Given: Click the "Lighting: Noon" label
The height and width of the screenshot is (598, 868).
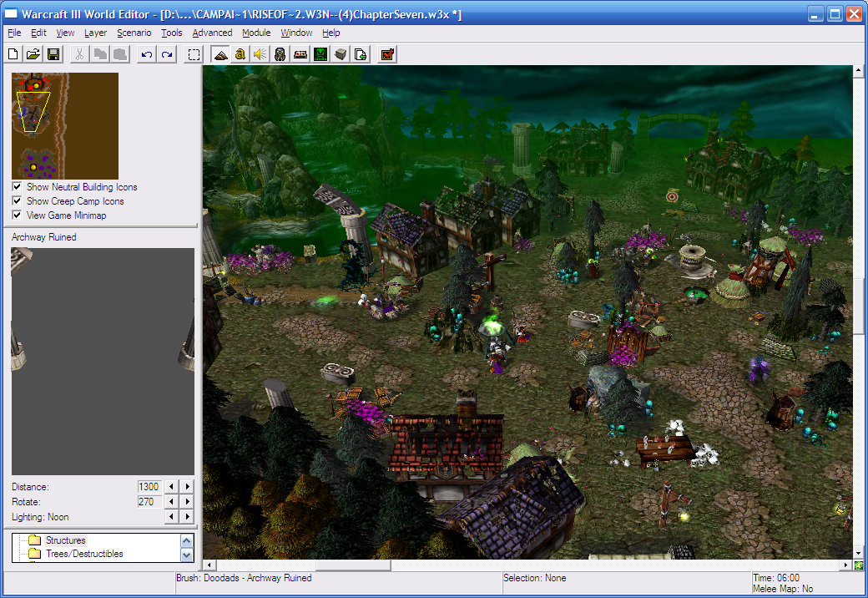Looking at the screenshot, I should tap(40, 517).
